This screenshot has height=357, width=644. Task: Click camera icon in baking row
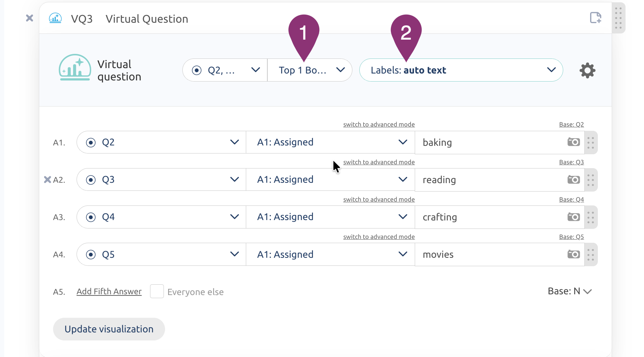pyautogui.click(x=574, y=142)
